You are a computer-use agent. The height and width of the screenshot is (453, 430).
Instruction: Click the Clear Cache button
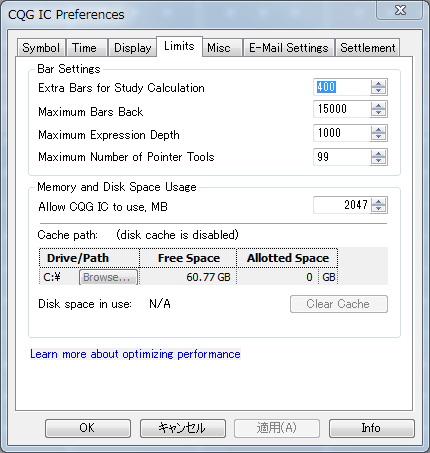(x=339, y=304)
